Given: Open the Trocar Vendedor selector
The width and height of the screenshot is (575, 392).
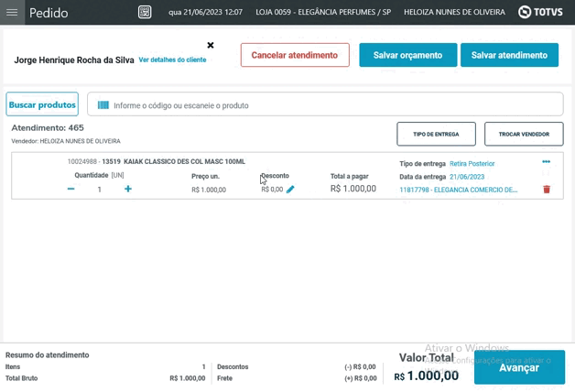Looking at the screenshot, I should point(524,134).
